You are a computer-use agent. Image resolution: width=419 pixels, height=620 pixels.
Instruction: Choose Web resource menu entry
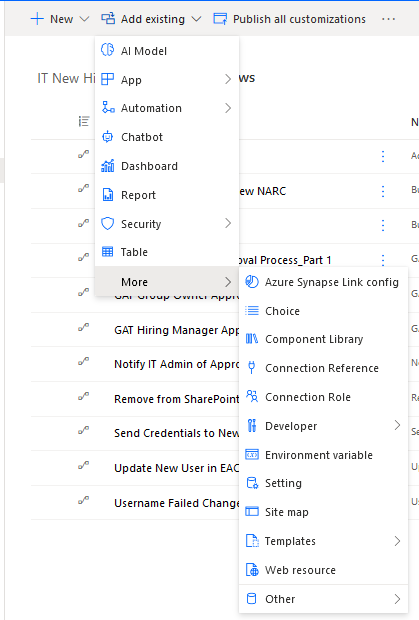(323, 570)
